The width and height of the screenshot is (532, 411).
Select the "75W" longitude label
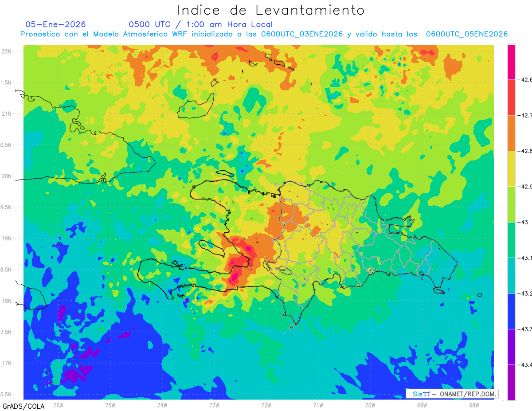110,405
